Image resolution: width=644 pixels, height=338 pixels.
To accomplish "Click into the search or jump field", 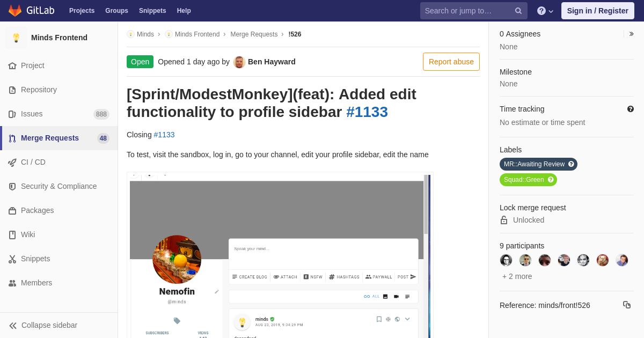I will 467,11.
